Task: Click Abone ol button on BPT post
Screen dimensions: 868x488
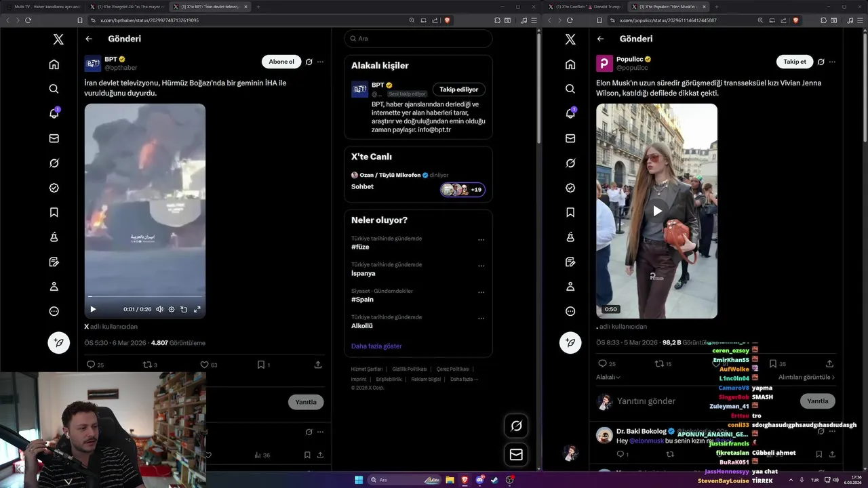Action: click(281, 62)
